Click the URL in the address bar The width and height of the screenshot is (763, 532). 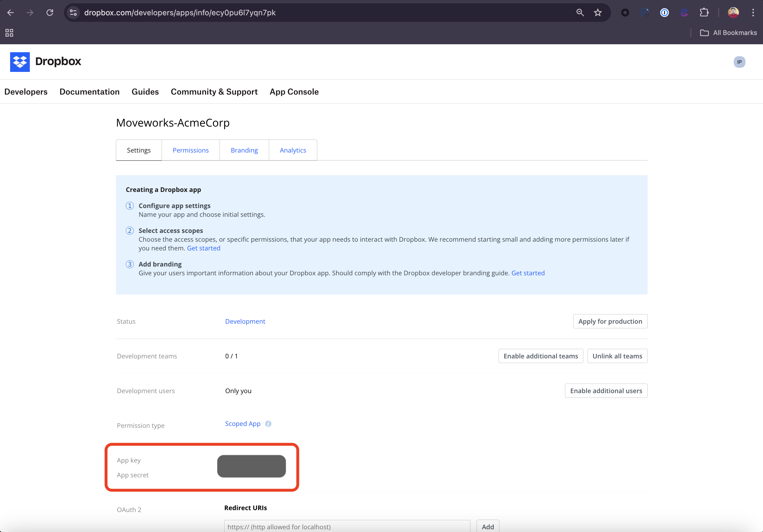tap(180, 13)
